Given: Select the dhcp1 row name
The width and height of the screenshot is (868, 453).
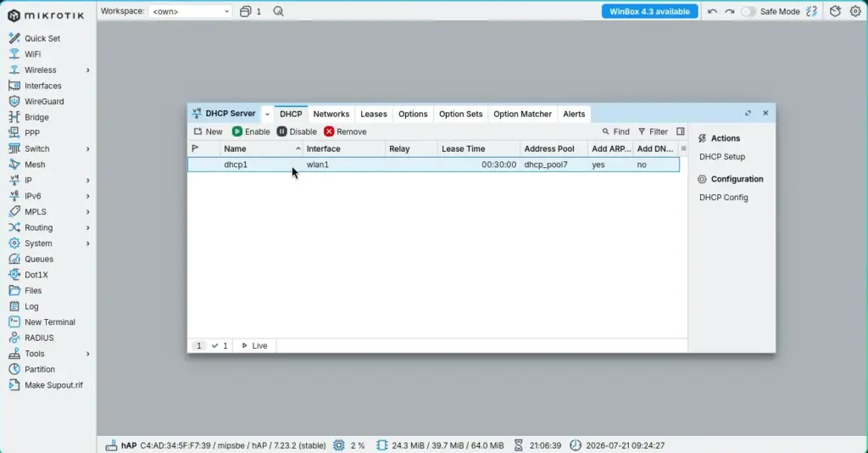Looking at the screenshot, I should (236, 165).
